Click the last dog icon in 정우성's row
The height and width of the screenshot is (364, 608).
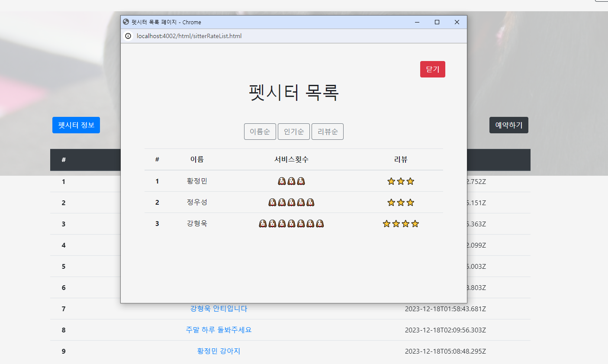pos(310,202)
